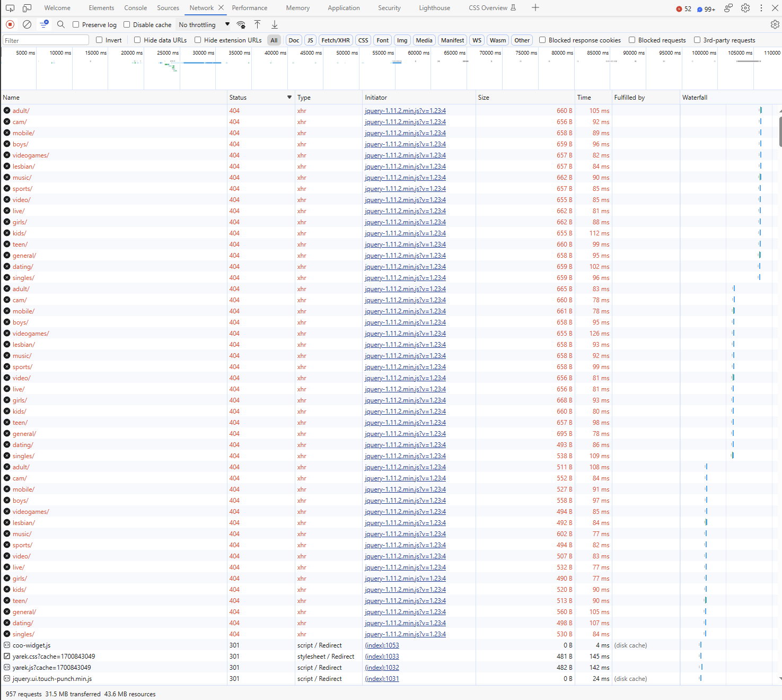782x700 pixels.
Task: Switch to the Sources tab
Action: tap(168, 8)
